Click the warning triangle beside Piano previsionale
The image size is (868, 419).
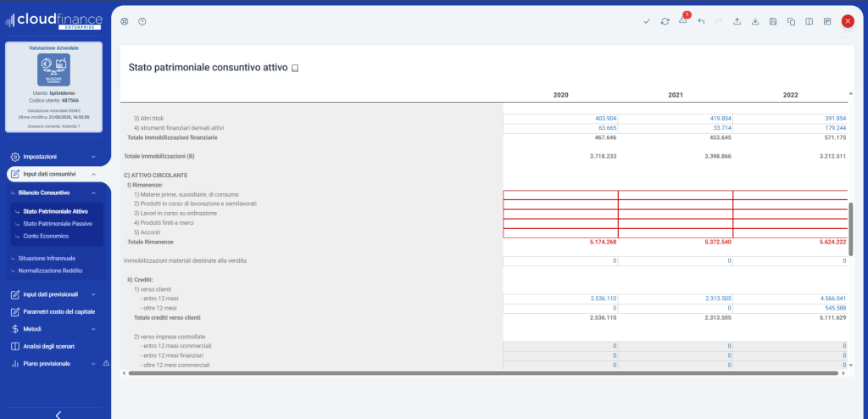point(107,363)
